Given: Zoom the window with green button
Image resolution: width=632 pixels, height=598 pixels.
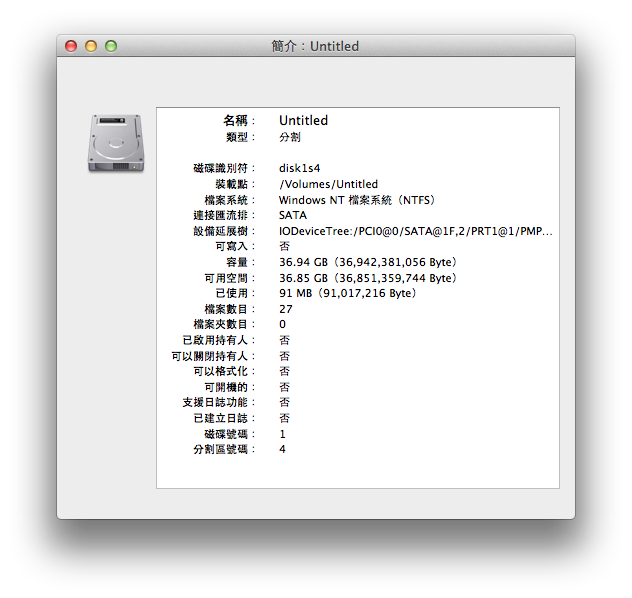Looking at the screenshot, I should click(111, 46).
